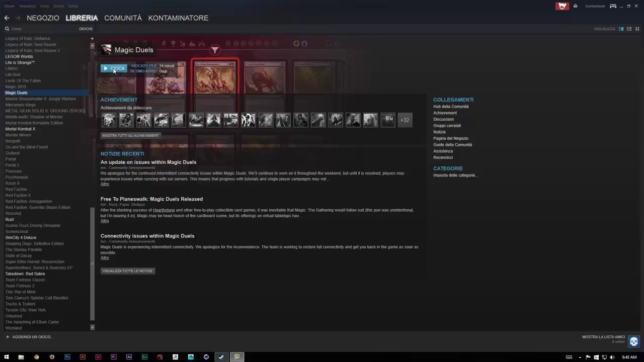Select Mortal Kombat X in games list
Screen dimensions: 644x362
coord(20,129)
